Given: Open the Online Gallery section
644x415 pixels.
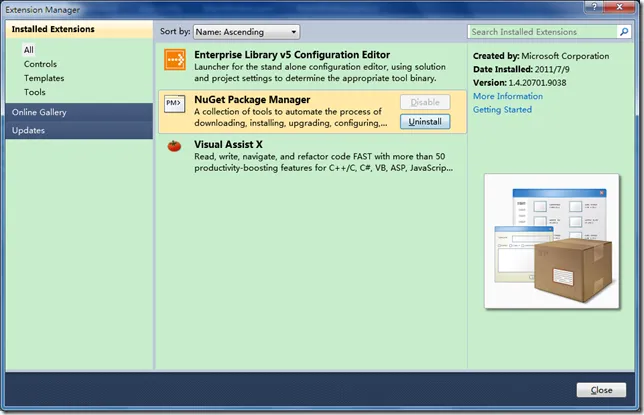Looking at the screenshot, I should 79,112.
